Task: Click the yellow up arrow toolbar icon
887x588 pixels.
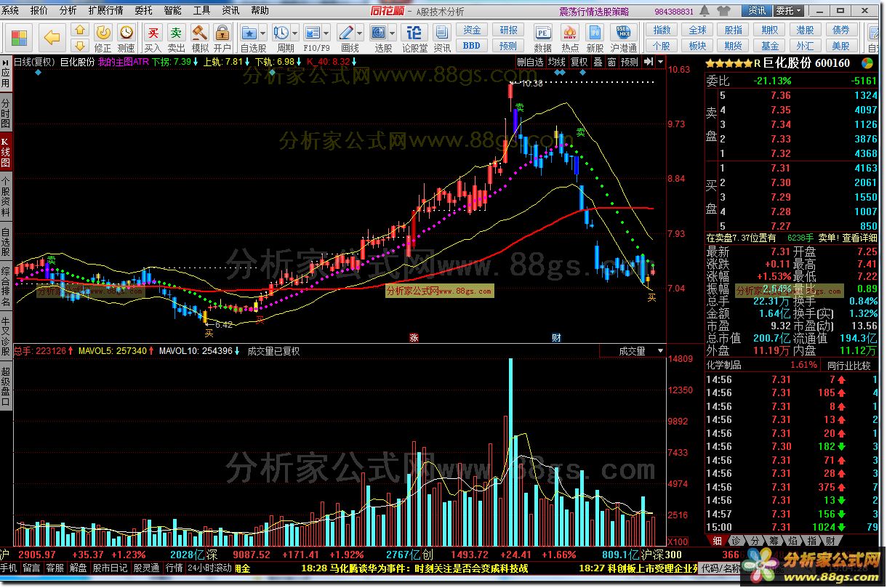Action: pyautogui.click(x=80, y=30)
